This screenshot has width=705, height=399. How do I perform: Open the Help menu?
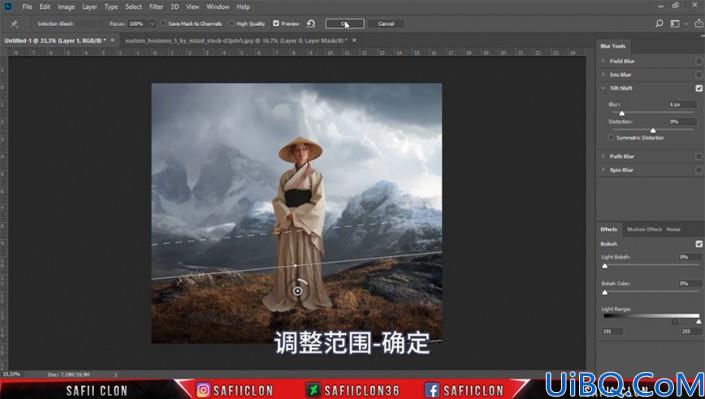click(243, 7)
